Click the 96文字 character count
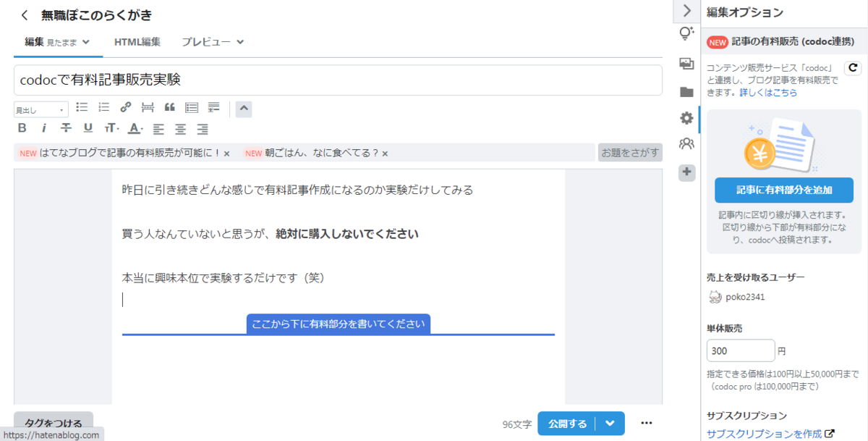The image size is (868, 441). pos(516,424)
